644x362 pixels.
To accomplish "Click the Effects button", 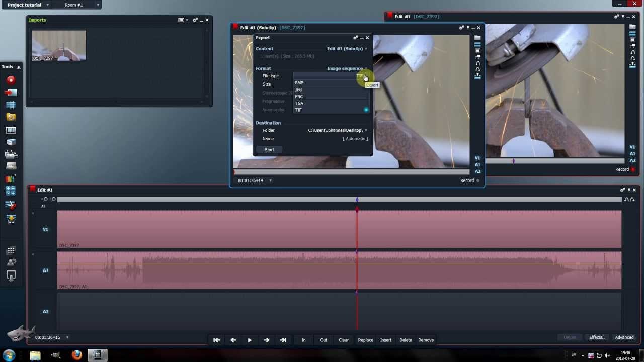I will pyautogui.click(x=597, y=337).
